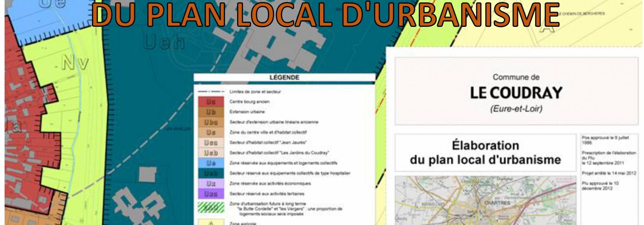The height and width of the screenshot is (225, 644).
Task: Select the yellow 'A' legend swatch
Action: tap(211, 222)
